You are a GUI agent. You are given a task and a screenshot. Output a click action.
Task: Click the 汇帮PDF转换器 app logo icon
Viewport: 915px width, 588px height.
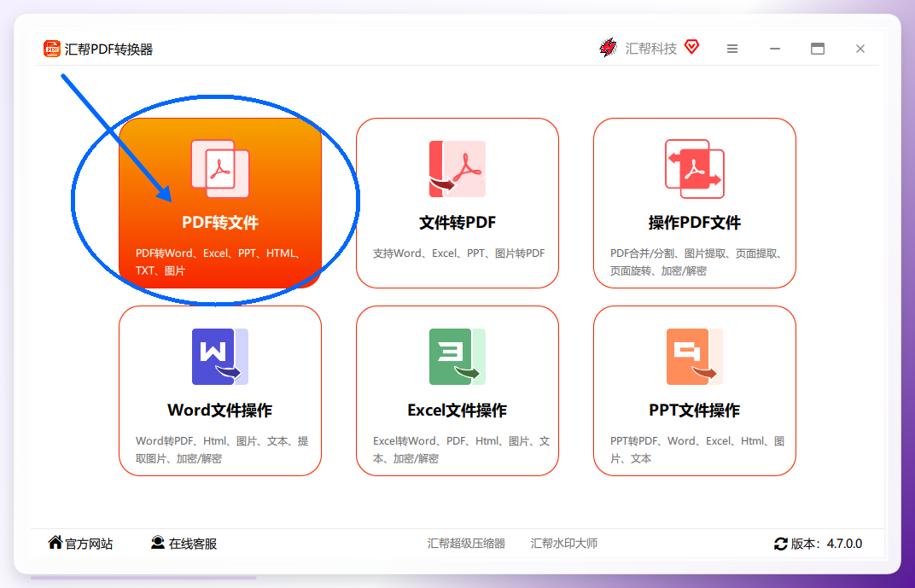pyautogui.click(x=52, y=49)
